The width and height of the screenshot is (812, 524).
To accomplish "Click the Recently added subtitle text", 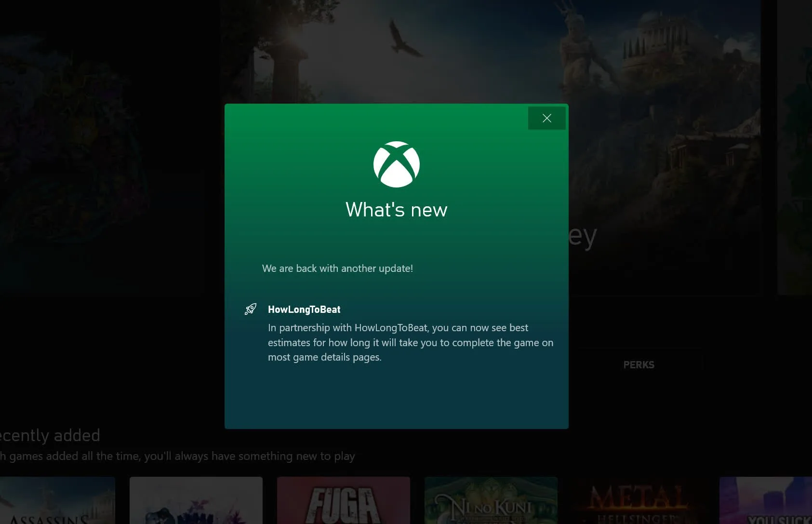I will click(177, 456).
